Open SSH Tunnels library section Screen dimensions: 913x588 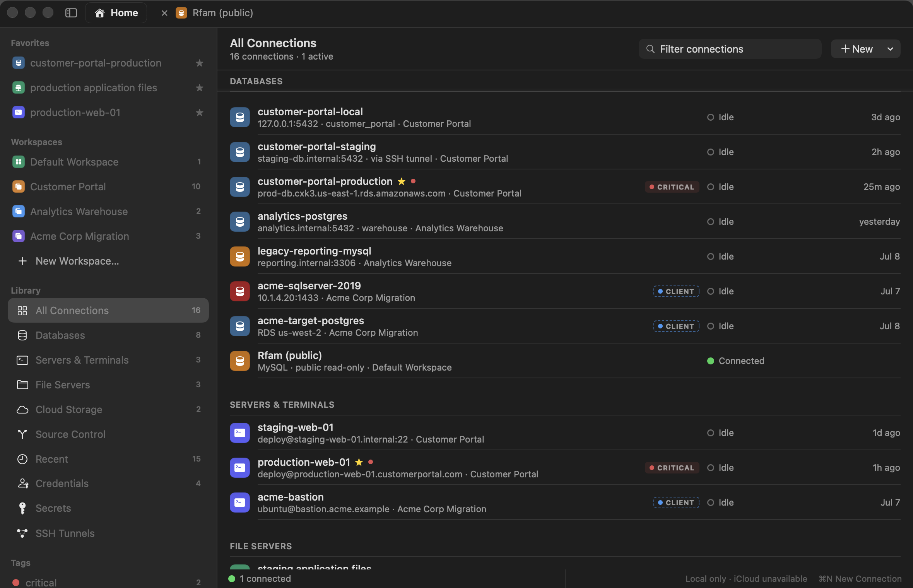point(108,533)
